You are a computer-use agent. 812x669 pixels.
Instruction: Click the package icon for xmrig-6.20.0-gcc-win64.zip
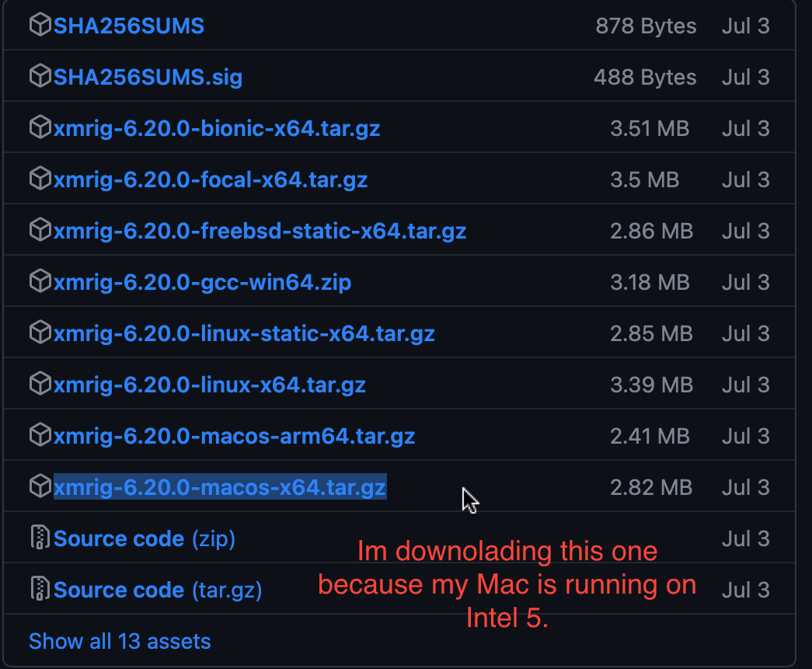click(40, 281)
